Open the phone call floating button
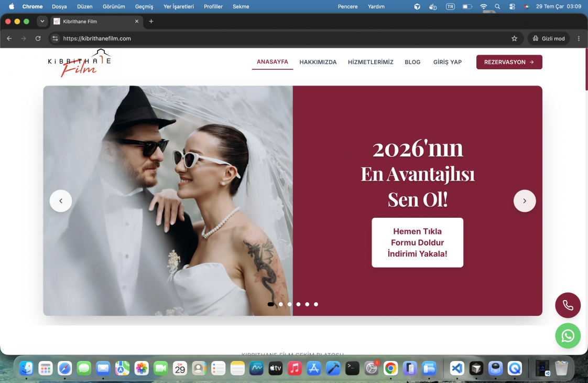Viewport: 588px width, 383px height. tap(568, 305)
